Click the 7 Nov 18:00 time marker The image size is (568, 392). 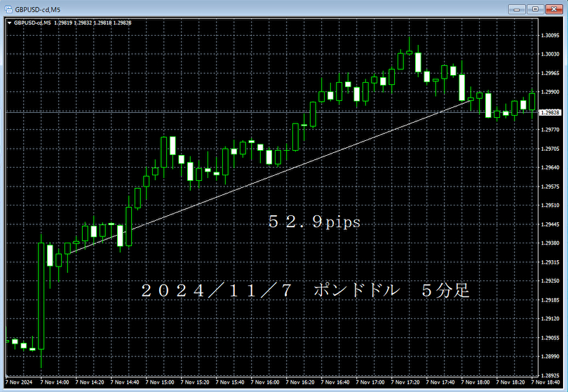[x=477, y=383]
